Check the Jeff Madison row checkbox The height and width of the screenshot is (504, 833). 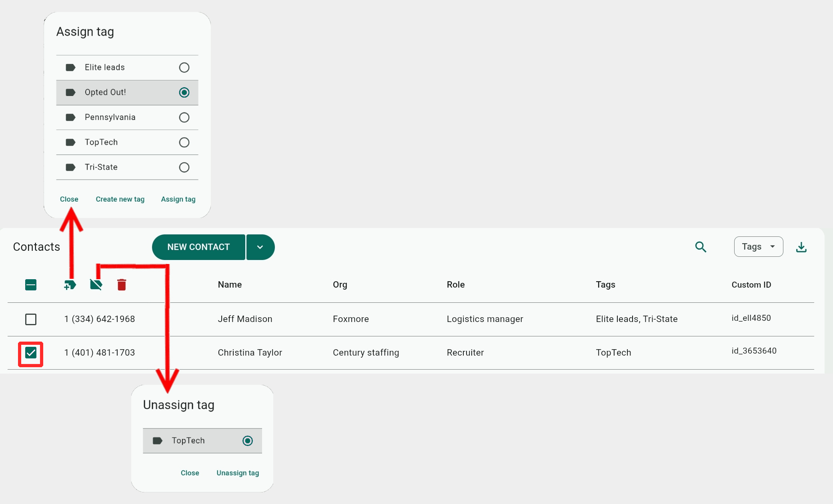[x=31, y=319]
